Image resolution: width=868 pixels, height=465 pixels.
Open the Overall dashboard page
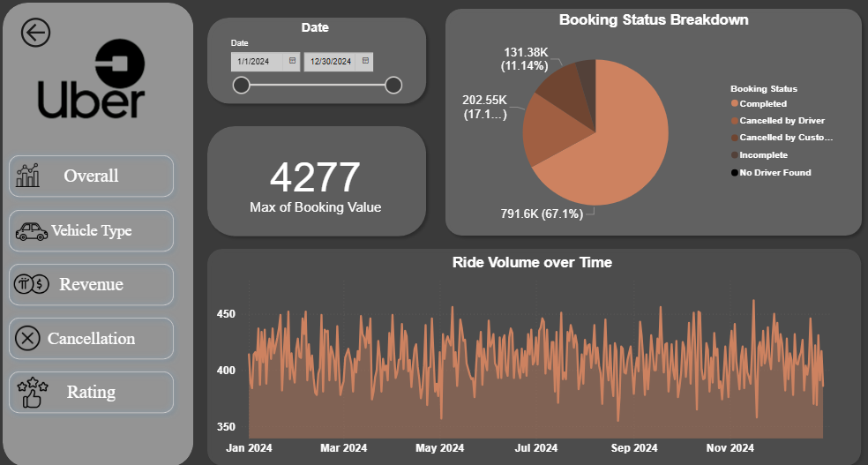tap(92, 176)
